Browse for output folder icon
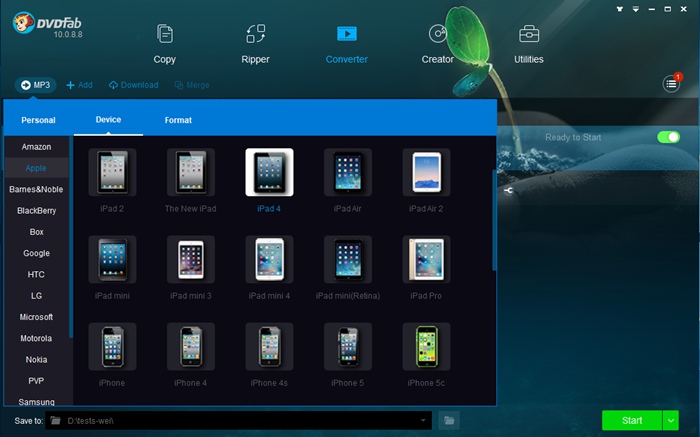Image resolution: width=700 pixels, height=437 pixels. [x=449, y=420]
